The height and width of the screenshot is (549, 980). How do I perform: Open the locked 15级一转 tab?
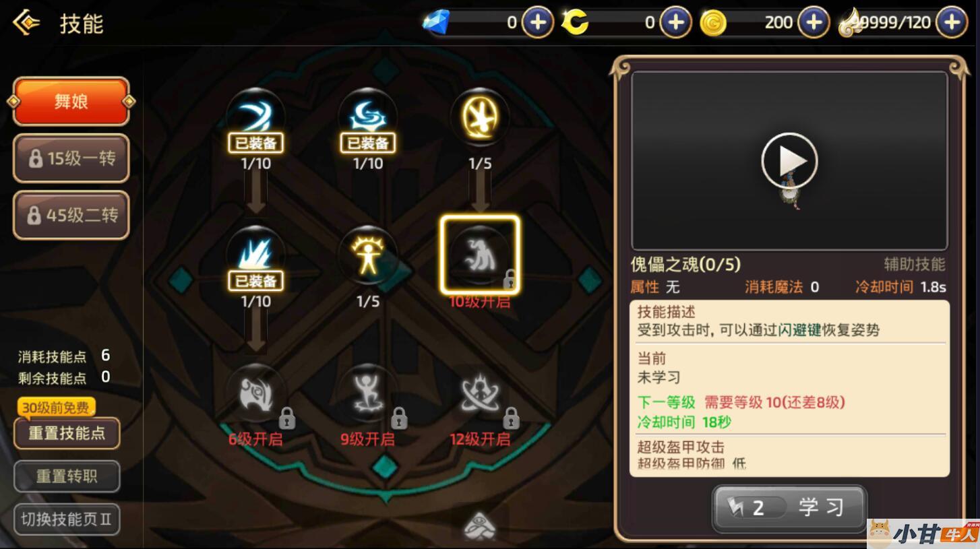(x=71, y=158)
